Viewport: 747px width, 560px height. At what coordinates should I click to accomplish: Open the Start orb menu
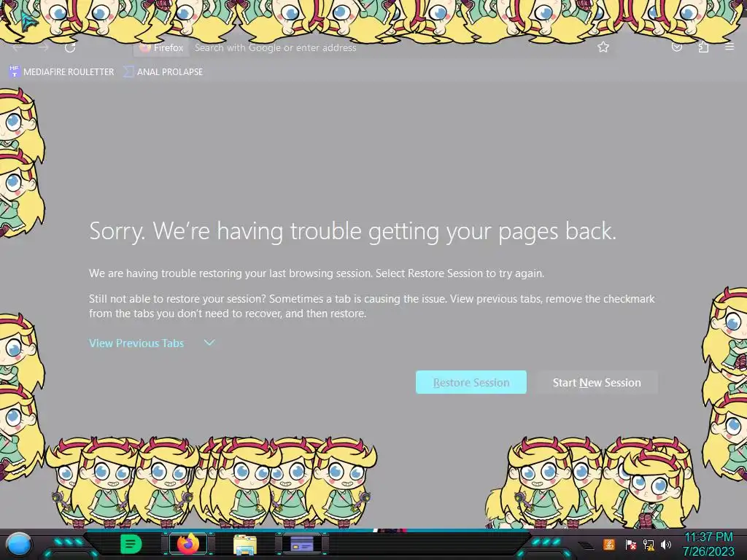tap(19, 544)
